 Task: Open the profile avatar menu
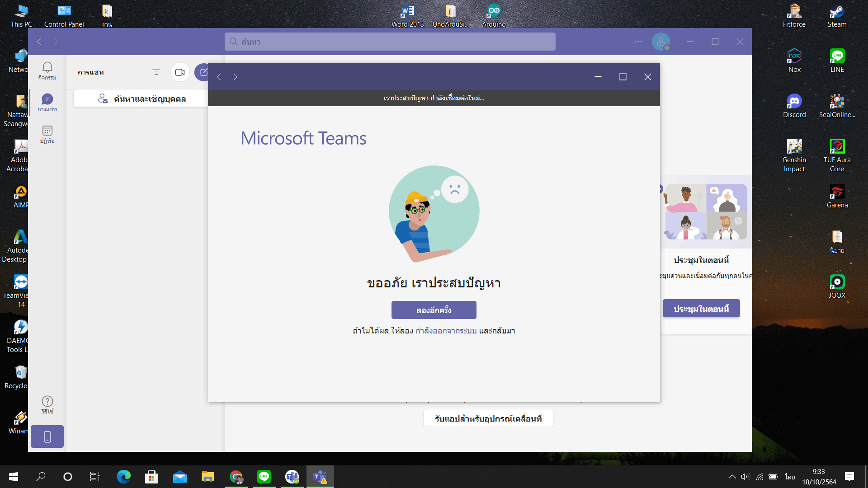coord(660,42)
